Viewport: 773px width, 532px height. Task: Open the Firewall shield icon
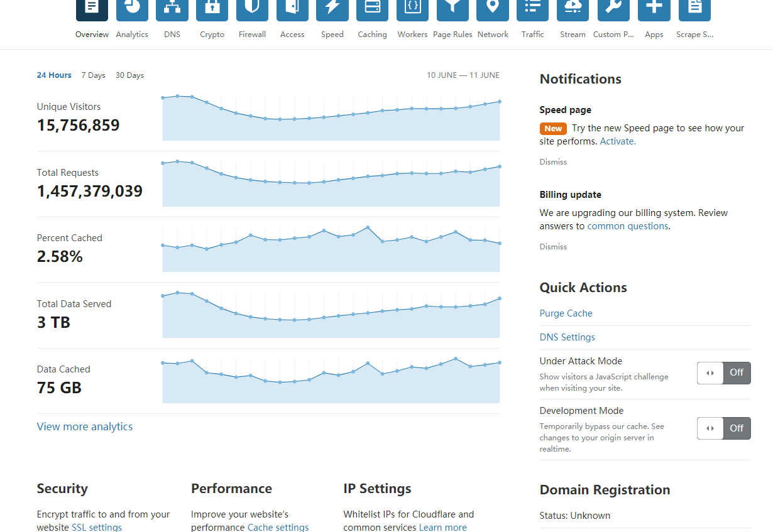click(252, 9)
